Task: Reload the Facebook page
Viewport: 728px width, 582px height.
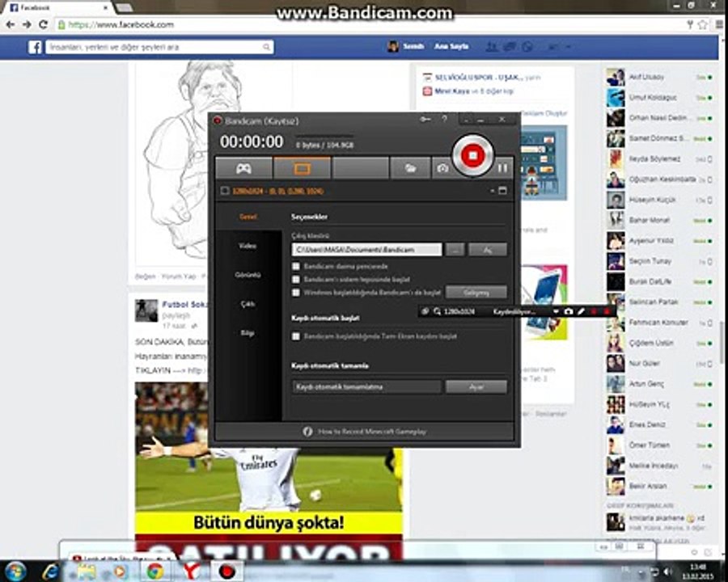Action: (x=43, y=24)
